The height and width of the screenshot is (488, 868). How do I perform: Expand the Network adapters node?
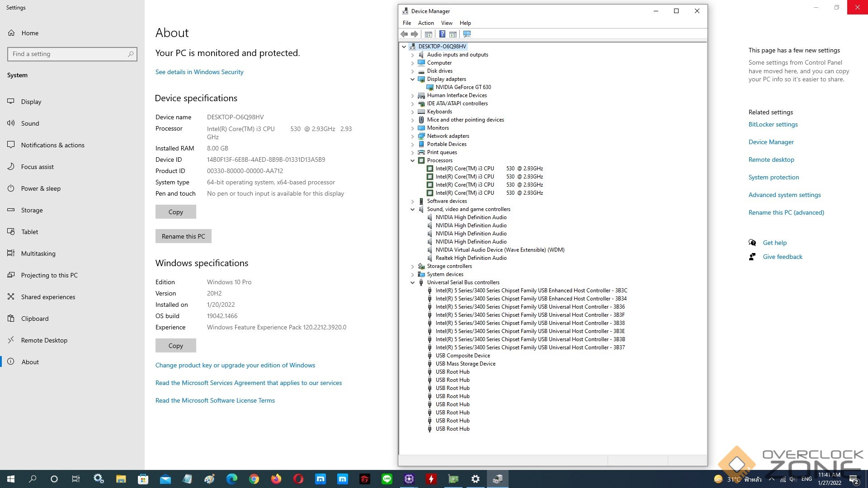(412, 136)
